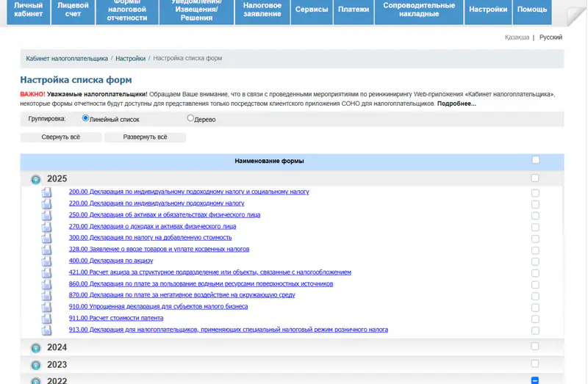This screenshot has height=384, width=588.
Task: Click document icon next to form 250.00
Action: pos(47,215)
